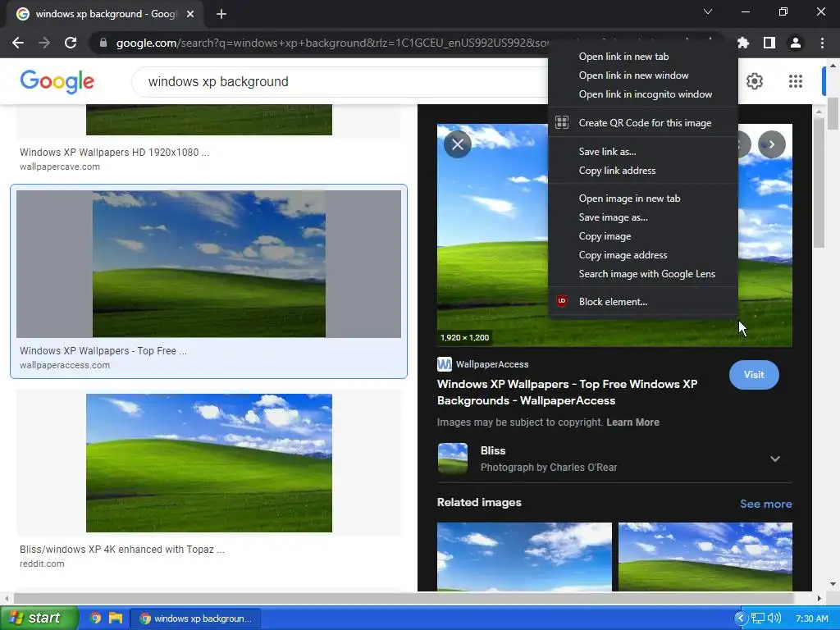Choose Open link in incognito window
The height and width of the screenshot is (630, 840).
[x=643, y=94]
